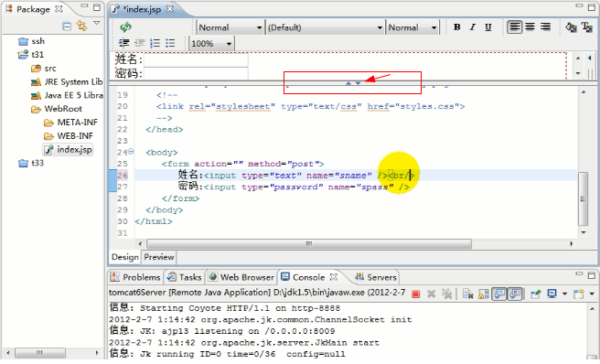Screen dimensions: 600x364
Task: Click the Open Console icon
Action: [579, 294]
